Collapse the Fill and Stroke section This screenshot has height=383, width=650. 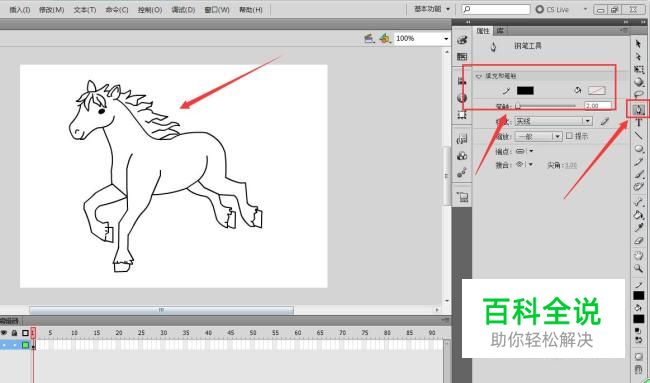[x=479, y=76]
